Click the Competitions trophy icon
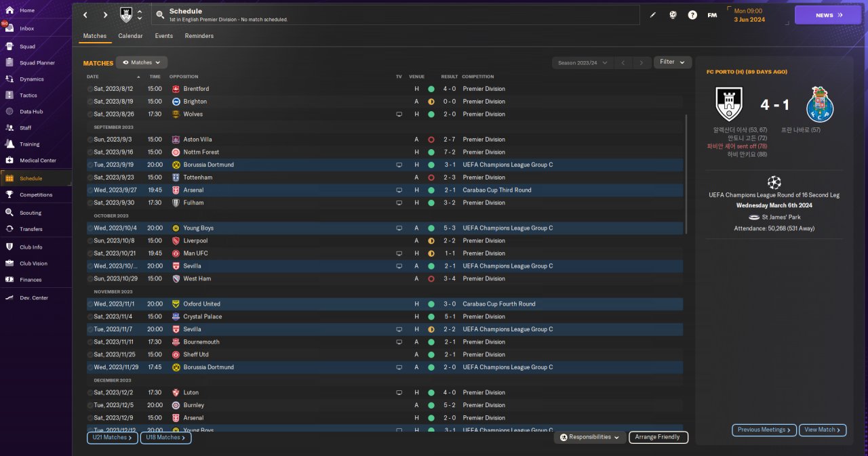This screenshot has height=456, width=868. tap(9, 194)
